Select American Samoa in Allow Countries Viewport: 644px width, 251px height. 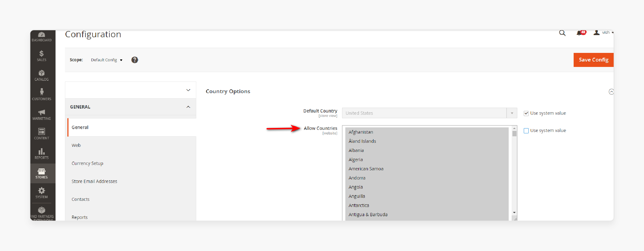coord(427,169)
